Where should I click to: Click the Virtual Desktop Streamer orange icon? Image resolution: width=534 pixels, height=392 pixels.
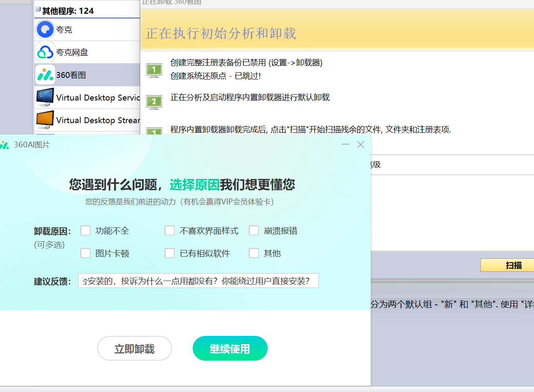click(45, 120)
